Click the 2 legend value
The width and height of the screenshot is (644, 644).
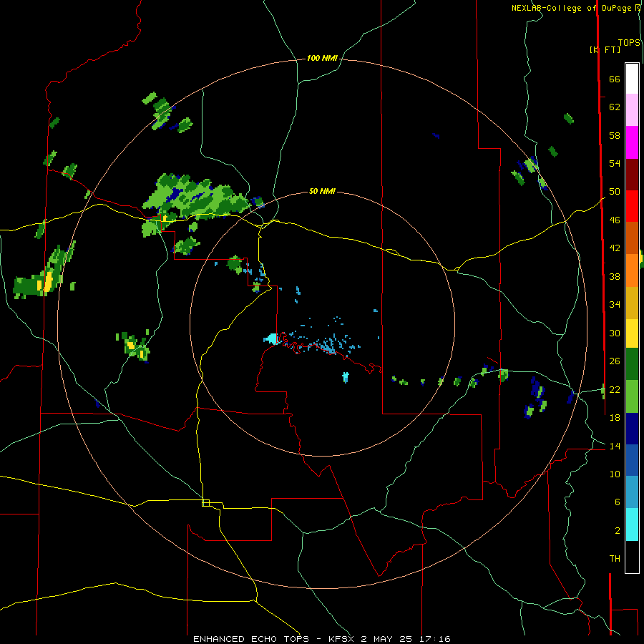pos(617,531)
